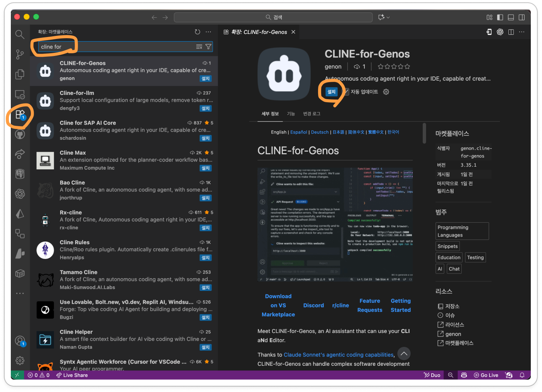Click the extension details vertical scrollbar
This screenshot has height=392, width=542.
tap(424, 133)
